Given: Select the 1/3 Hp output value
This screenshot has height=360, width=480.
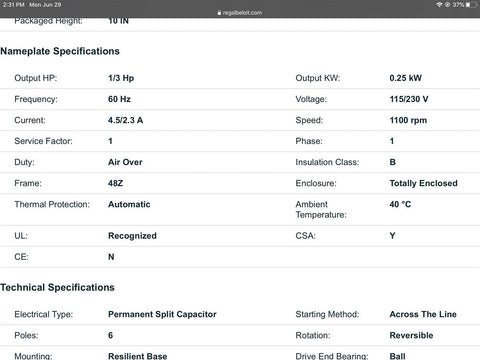Looking at the screenshot, I should [x=121, y=78].
